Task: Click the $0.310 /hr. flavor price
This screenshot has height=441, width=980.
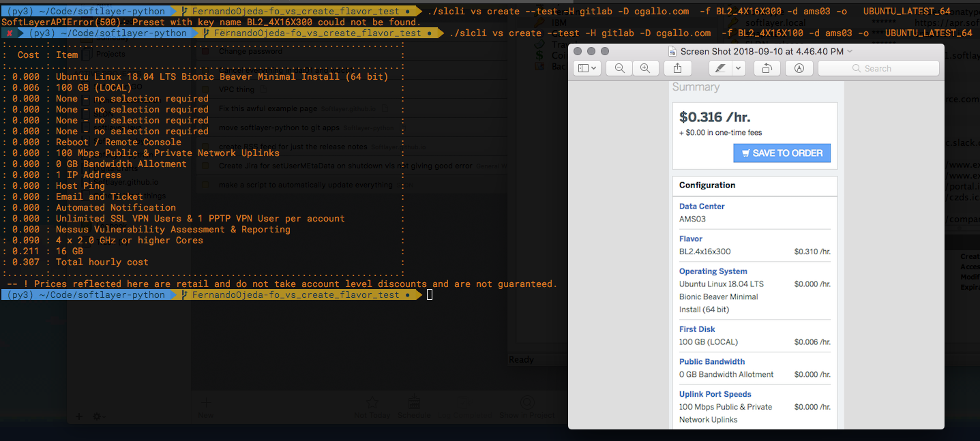Action: [812, 252]
